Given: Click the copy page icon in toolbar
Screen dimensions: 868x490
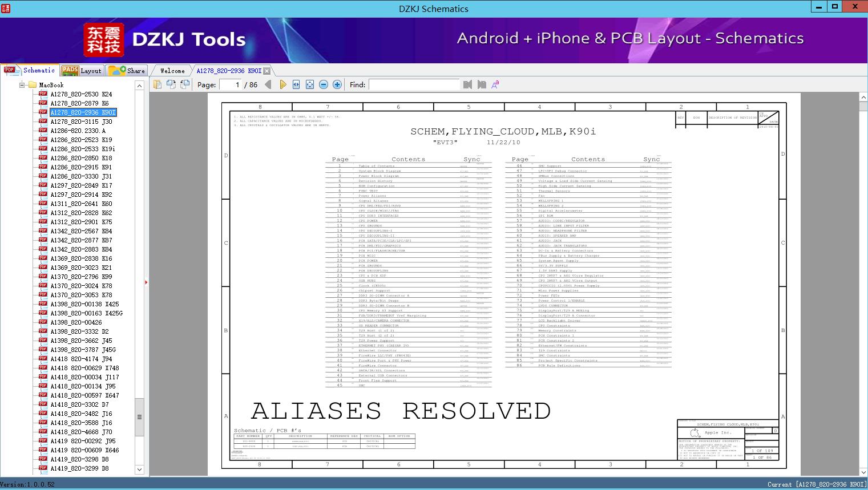Looking at the screenshot, I should tap(157, 84).
